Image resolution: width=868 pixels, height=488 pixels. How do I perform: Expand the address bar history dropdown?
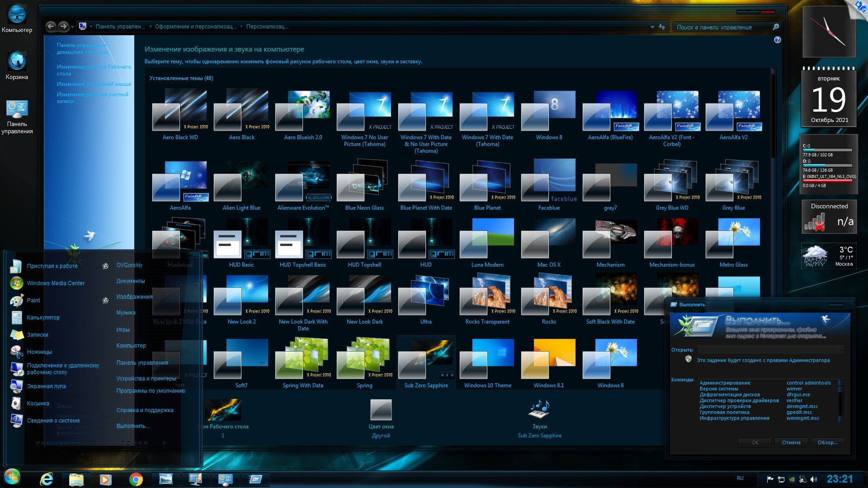tap(652, 27)
